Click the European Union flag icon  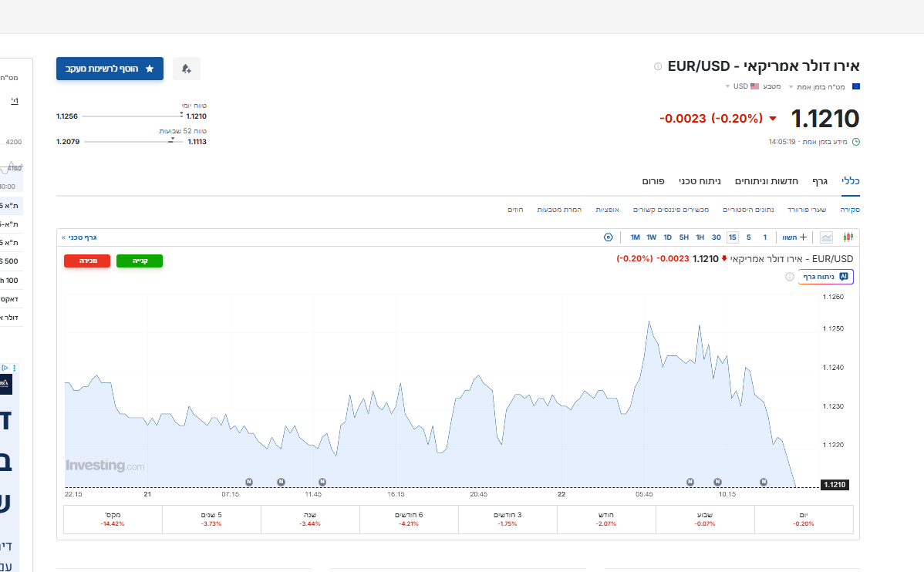pos(855,86)
